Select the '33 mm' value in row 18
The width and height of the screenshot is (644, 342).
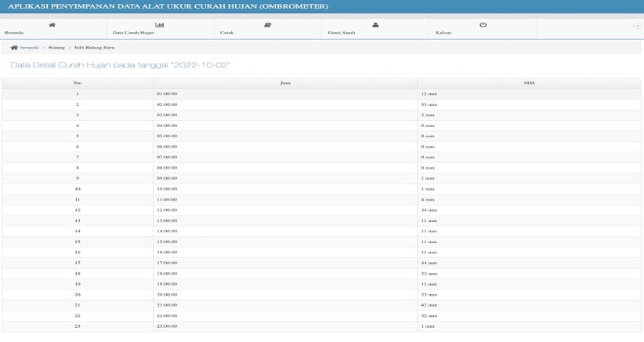(x=429, y=273)
